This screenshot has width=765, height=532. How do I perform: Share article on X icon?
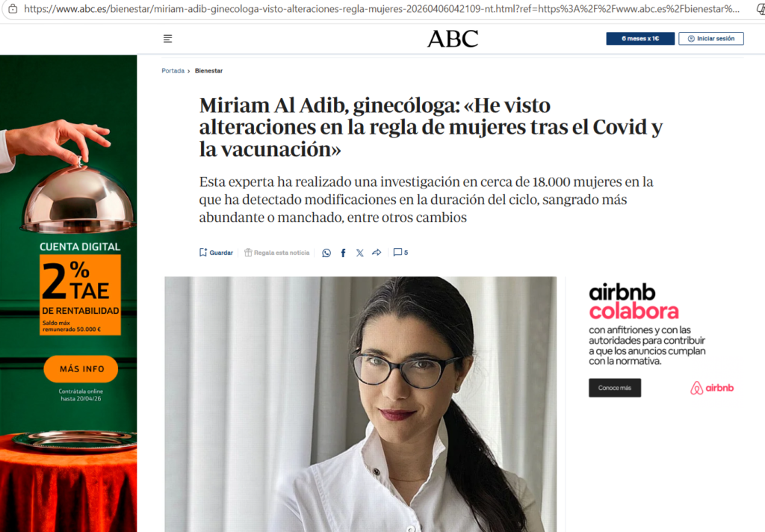coord(359,253)
